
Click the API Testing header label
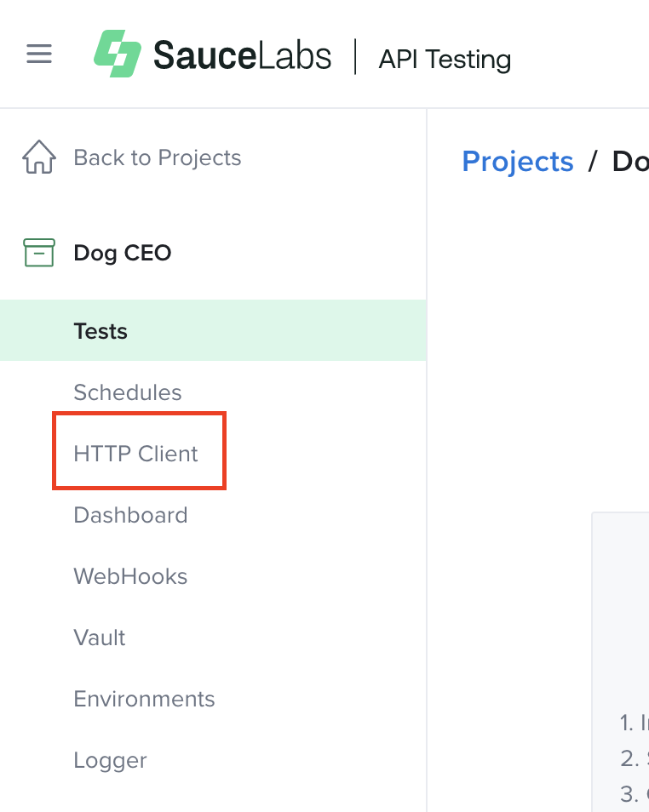(x=445, y=60)
